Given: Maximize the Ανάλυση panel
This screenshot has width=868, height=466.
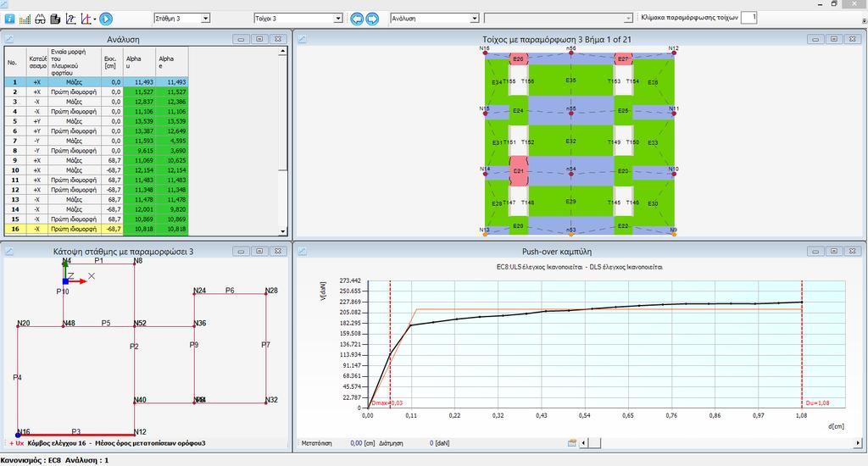Looking at the screenshot, I should tap(259, 39).
